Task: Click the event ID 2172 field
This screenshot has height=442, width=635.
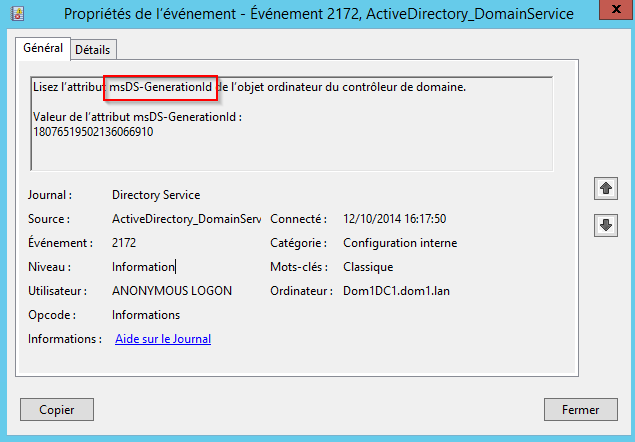Action: tap(124, 243)
